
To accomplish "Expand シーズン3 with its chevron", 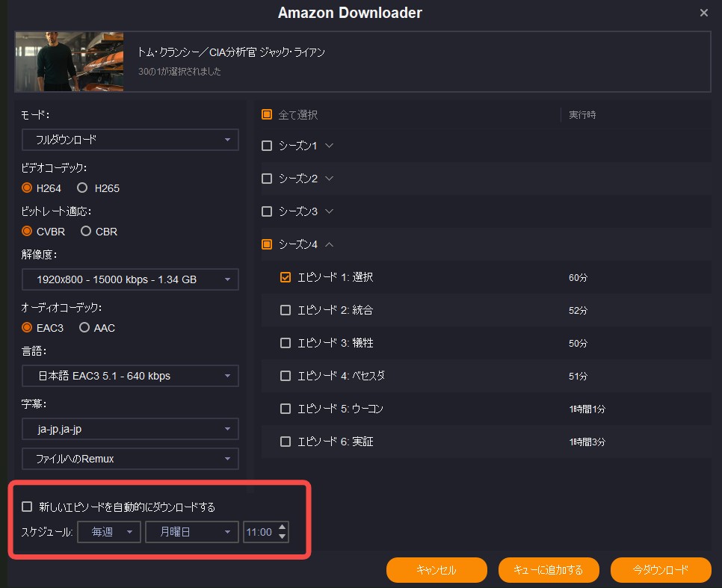I will (329, 211).
